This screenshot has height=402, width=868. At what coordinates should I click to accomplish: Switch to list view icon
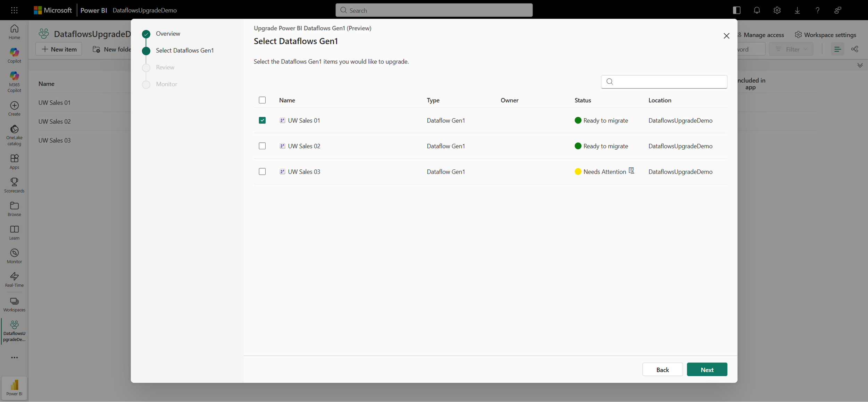pyautogui.click(x=837, y=49)
